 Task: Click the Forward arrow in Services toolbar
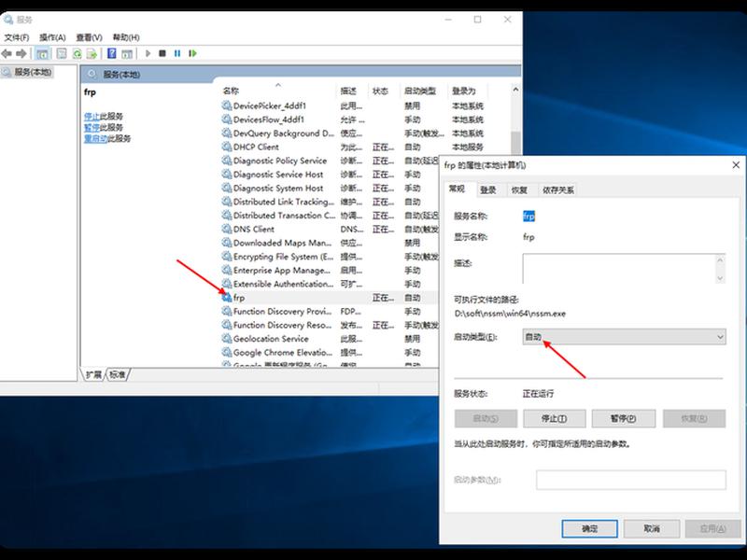click(21, 53)
